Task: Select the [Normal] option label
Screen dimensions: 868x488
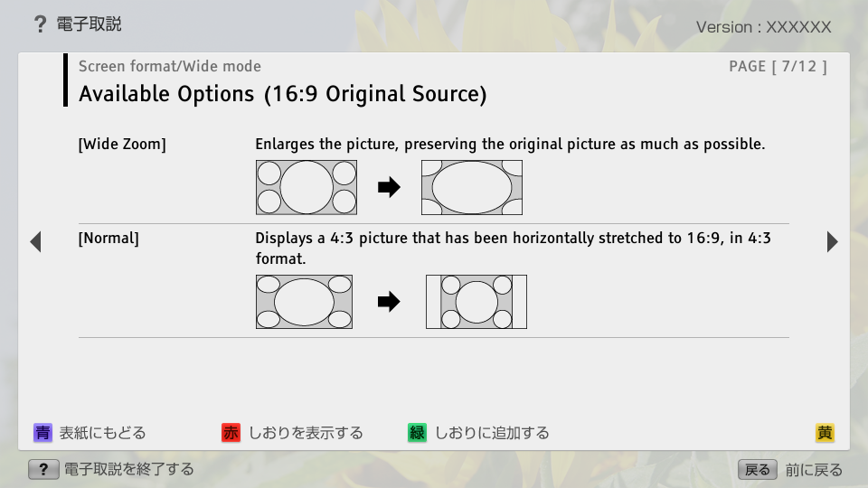Action: (x=108, y=239)
